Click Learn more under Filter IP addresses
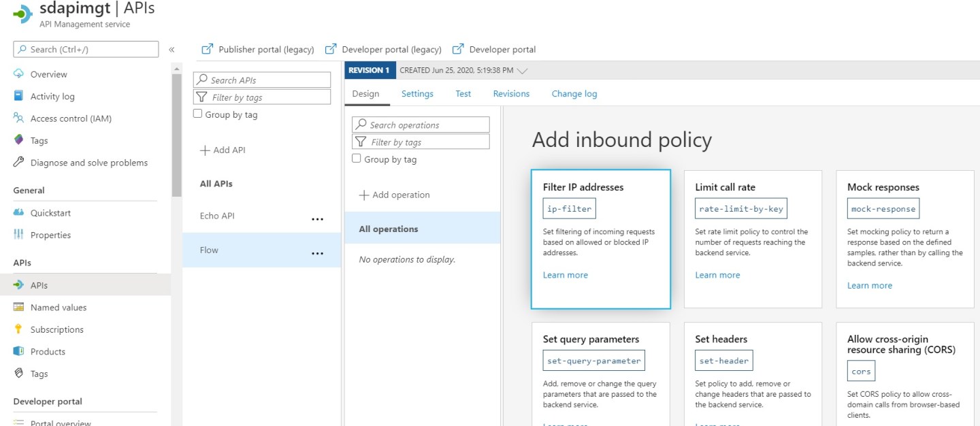 tap(566, 275)
